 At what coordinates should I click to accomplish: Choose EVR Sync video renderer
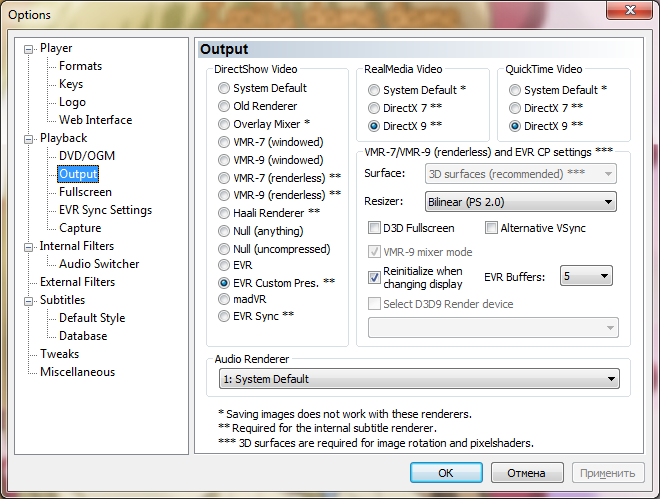225,316
